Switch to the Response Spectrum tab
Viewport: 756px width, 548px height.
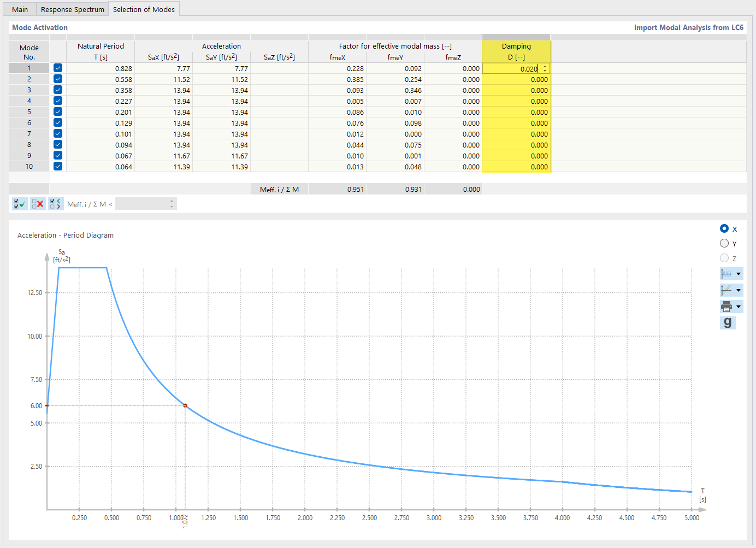tap(72, 9)
